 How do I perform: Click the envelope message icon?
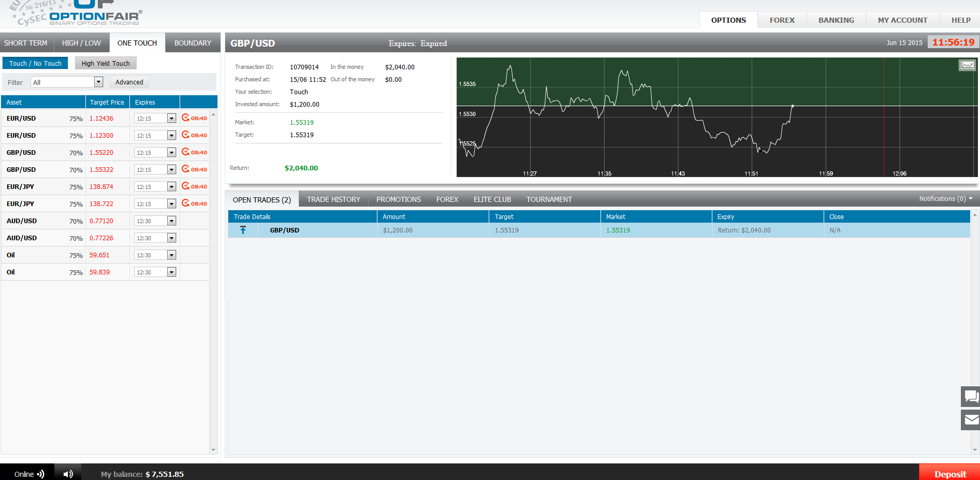(971, 420)
